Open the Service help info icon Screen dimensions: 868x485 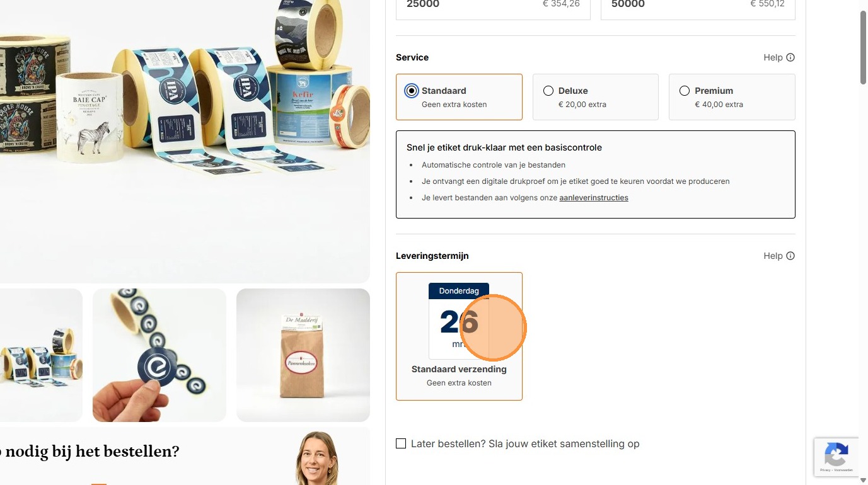point(790,57)
